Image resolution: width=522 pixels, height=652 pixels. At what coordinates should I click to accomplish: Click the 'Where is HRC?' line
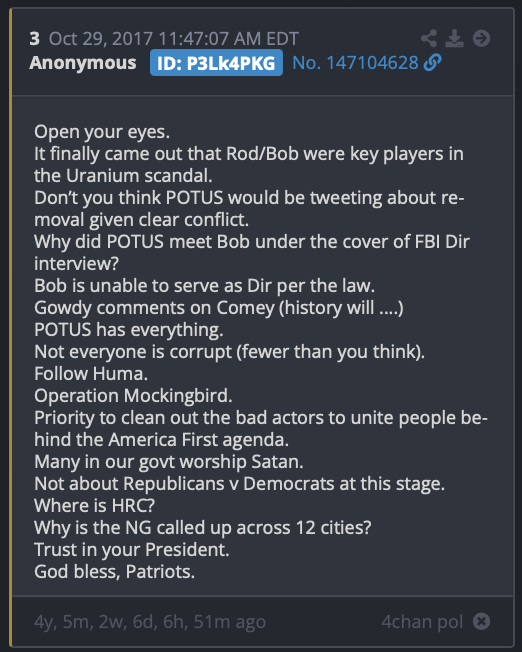pyautogui.click(x=94, y=506)
